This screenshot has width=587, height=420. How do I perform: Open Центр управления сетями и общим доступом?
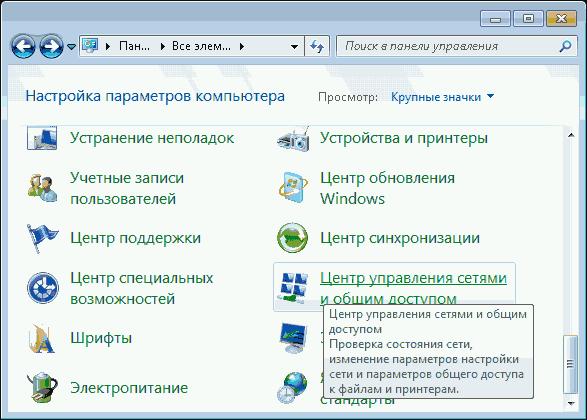click(x=413, y=288)
